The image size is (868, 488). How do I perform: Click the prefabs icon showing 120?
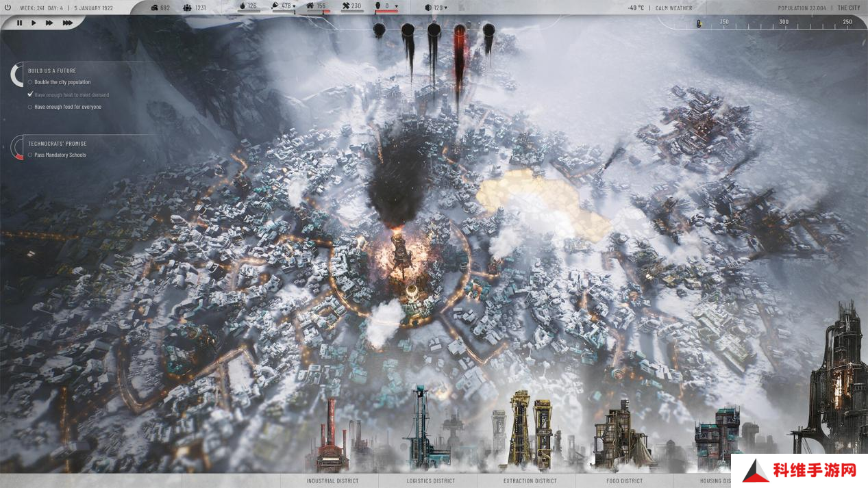[x=428, y=8]
